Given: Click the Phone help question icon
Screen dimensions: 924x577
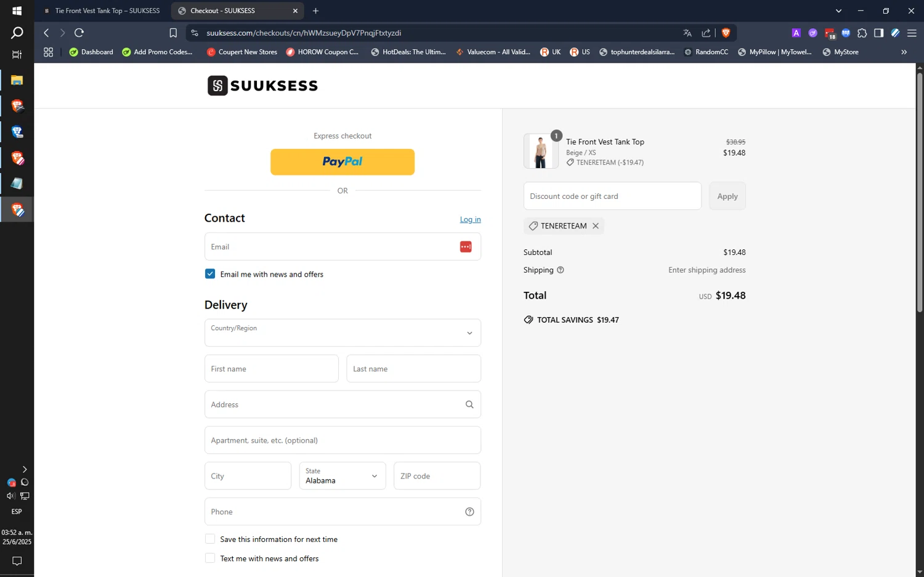Looking at the screenshot, I should pyautogui.click(x=469, y=512).
